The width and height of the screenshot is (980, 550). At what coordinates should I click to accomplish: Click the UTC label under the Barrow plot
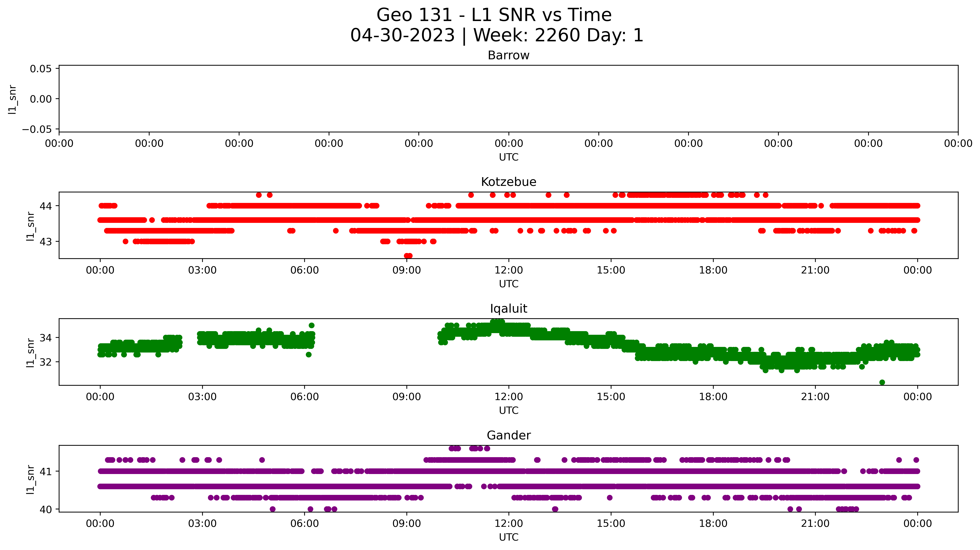(x=508, y=157)
